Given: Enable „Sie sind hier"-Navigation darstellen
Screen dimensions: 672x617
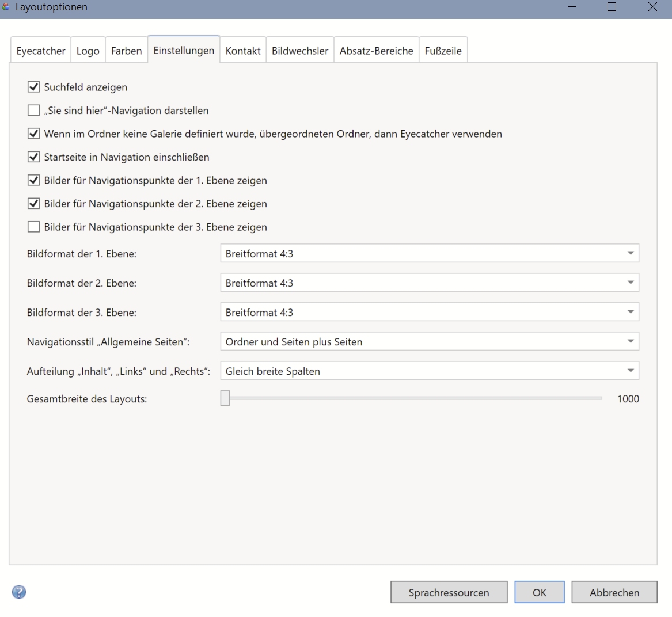Looking at the screenshot, I should [34, 111].
